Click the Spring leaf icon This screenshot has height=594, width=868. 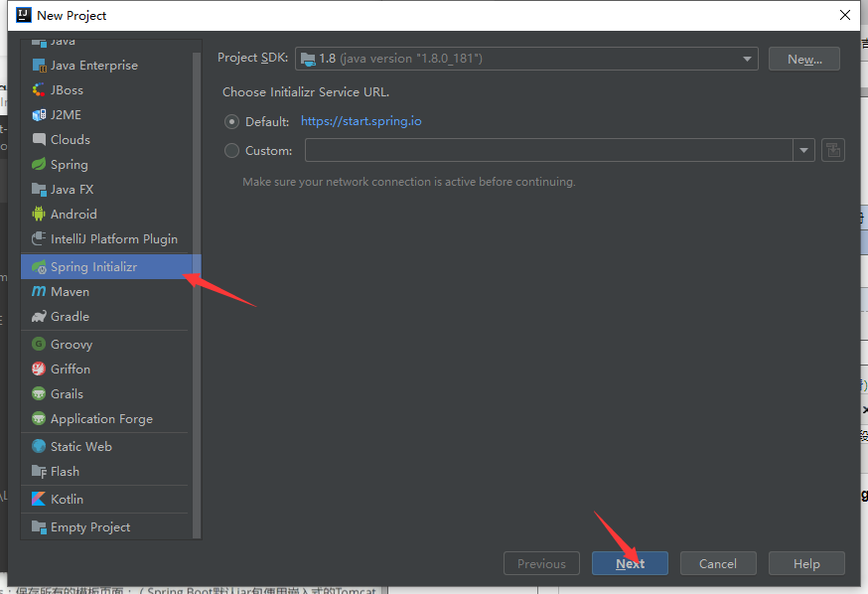[x=39, y=165]
